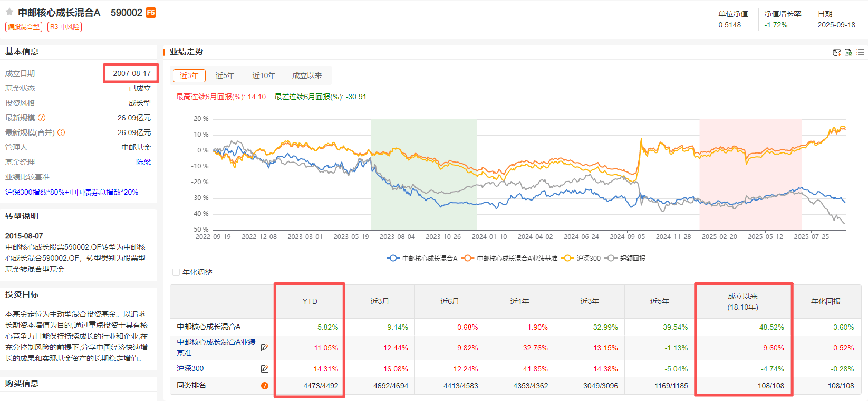The width and height of the screenshot is (868, 401).
Task: Click the 净值增长率 value -1.72%
Action: pos(776,25)
